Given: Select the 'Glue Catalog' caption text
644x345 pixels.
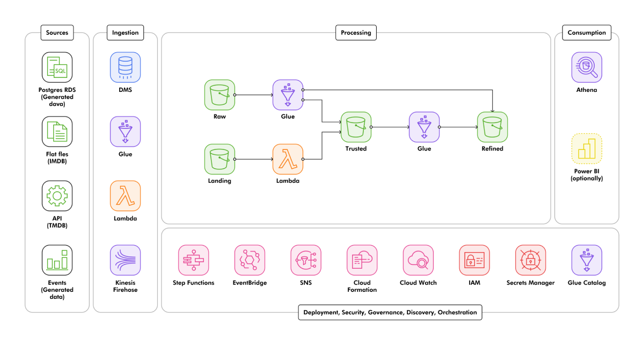Looking at the screenshot, I should 587,283.
